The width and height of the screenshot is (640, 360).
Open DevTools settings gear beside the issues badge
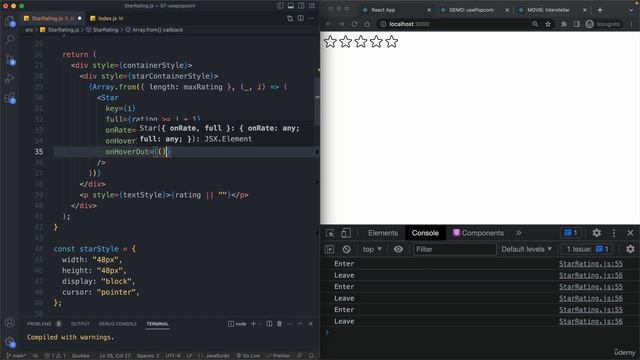click(x=596, y=233)
